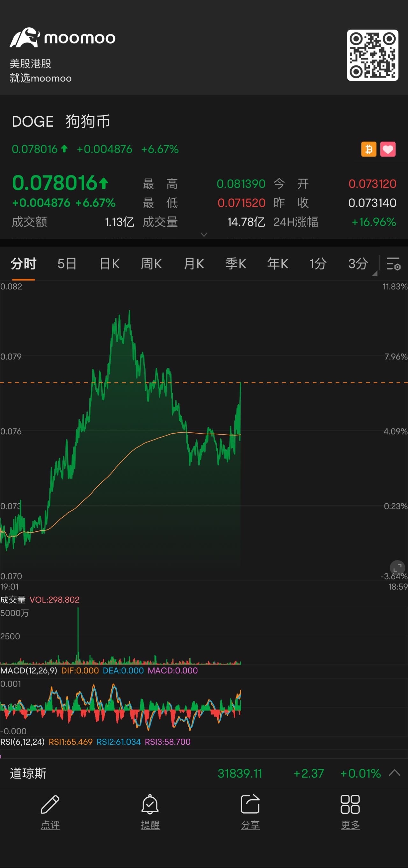Viewport: 408px width, 868px height.
Task: Tap the 最高 value 0.081390
Action: tap(241, 184)
